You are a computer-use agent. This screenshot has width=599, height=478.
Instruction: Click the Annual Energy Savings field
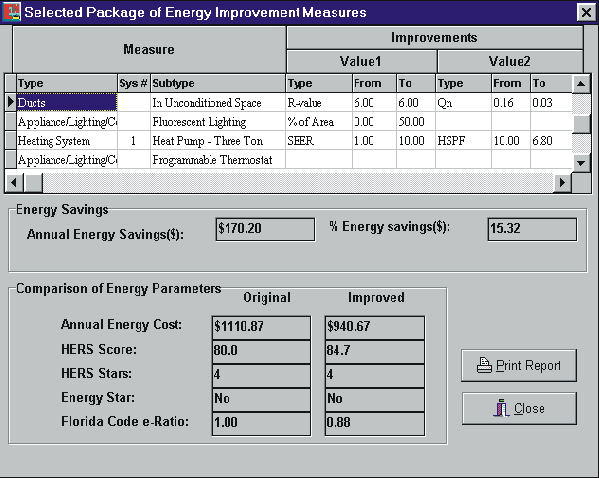(266, 229)
